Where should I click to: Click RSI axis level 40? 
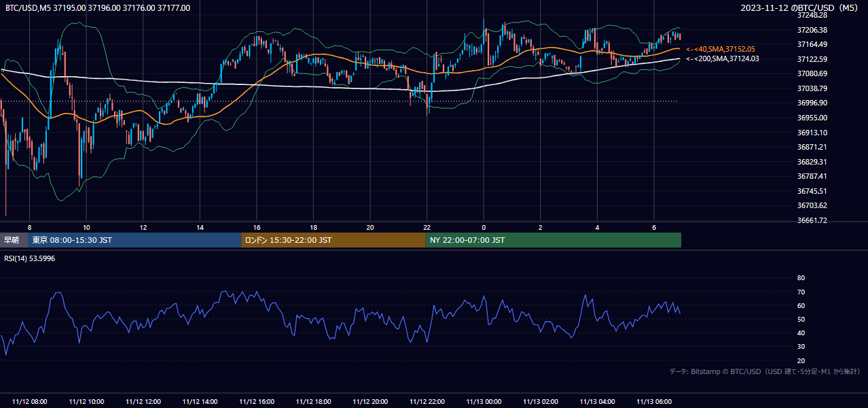pyautogui.click(x=801, y=333)
